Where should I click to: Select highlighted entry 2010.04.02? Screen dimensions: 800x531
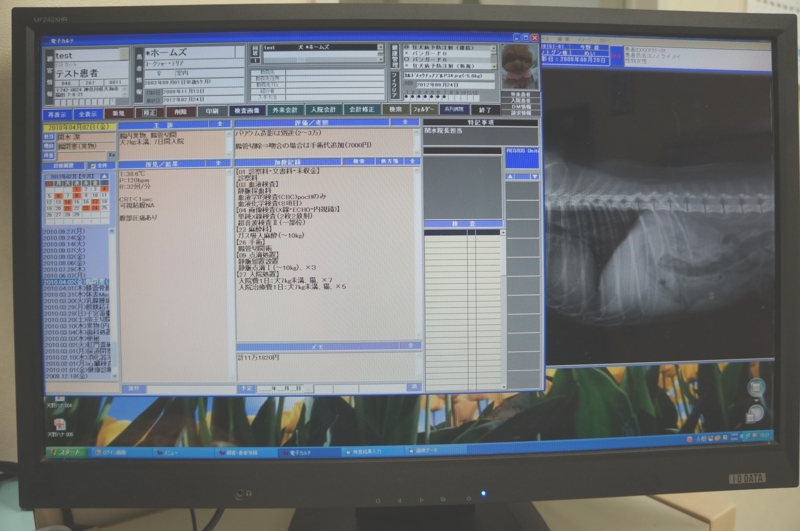click(76, 282)
